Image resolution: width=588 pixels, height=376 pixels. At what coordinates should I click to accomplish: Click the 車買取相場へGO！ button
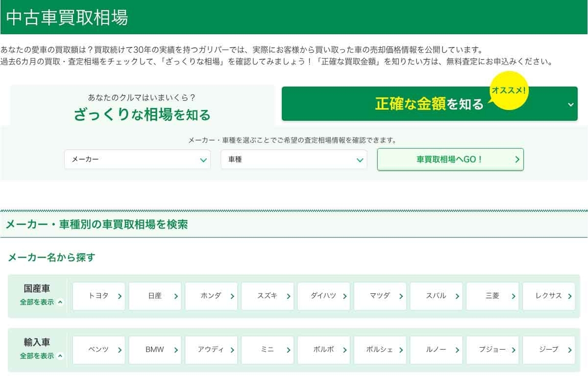[450, 160]
